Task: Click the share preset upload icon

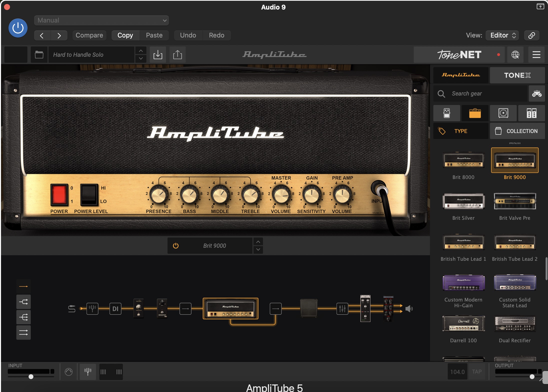Action: 177,54
